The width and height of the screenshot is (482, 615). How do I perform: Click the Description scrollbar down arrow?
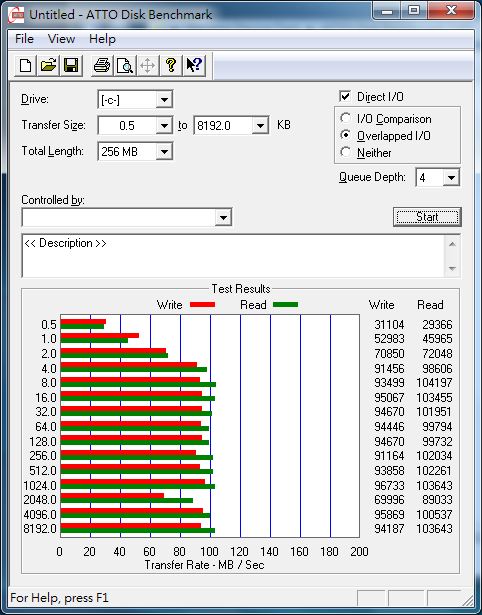click(452, 268)
